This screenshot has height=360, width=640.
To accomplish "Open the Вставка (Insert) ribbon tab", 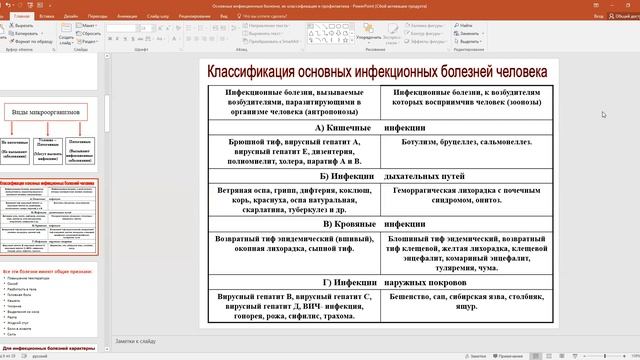I will (x=47, y=16).
